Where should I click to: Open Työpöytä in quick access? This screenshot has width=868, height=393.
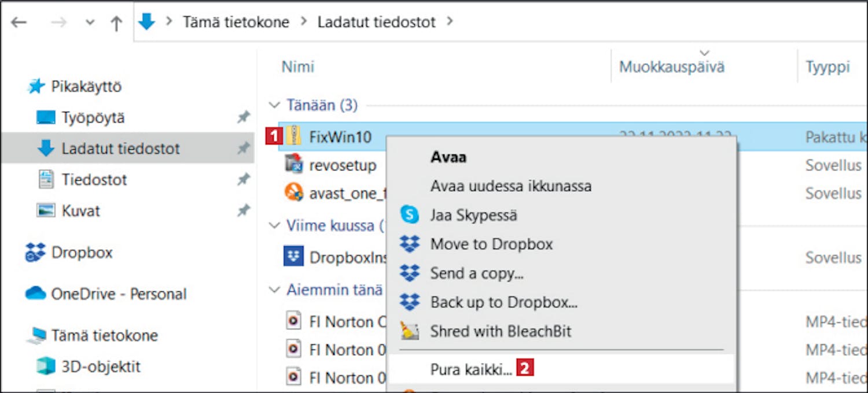pos(93,118)
